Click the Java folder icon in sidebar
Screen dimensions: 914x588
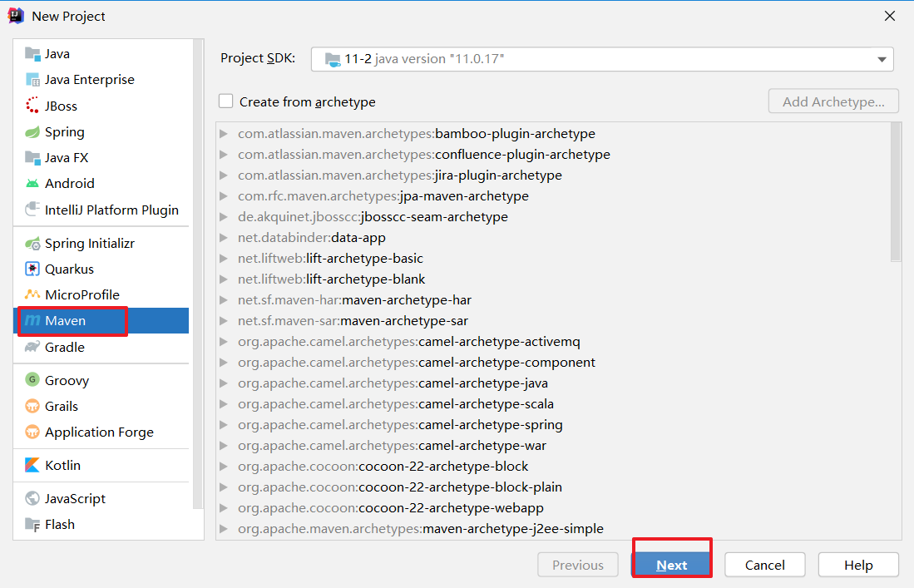click(32, 53)
